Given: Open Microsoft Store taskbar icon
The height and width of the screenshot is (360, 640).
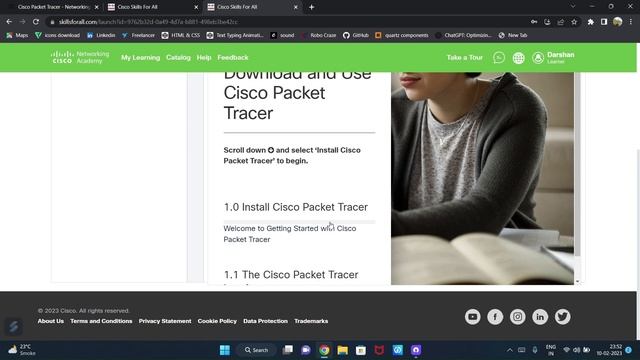Looking at the screenshot, I should [361, 350].
